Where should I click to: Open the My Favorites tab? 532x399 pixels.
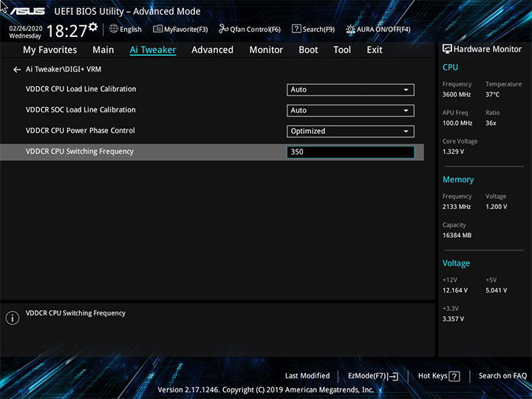pos(50,50)
